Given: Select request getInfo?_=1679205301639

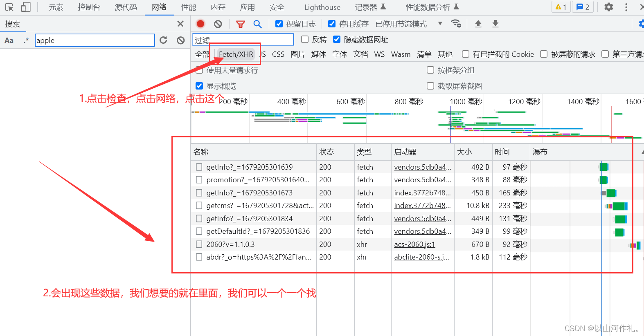Looking at the screenshot, I should (x=249, y=167).
